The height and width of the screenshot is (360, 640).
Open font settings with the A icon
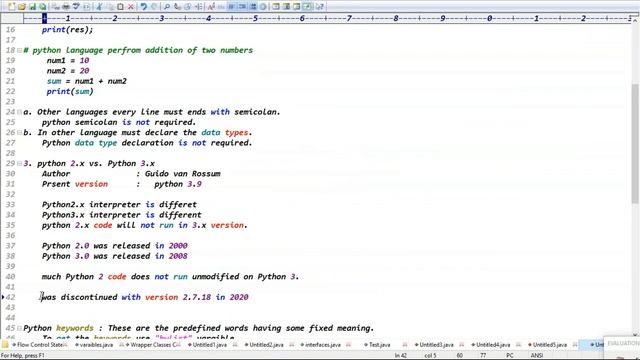(x=211, y=7)
